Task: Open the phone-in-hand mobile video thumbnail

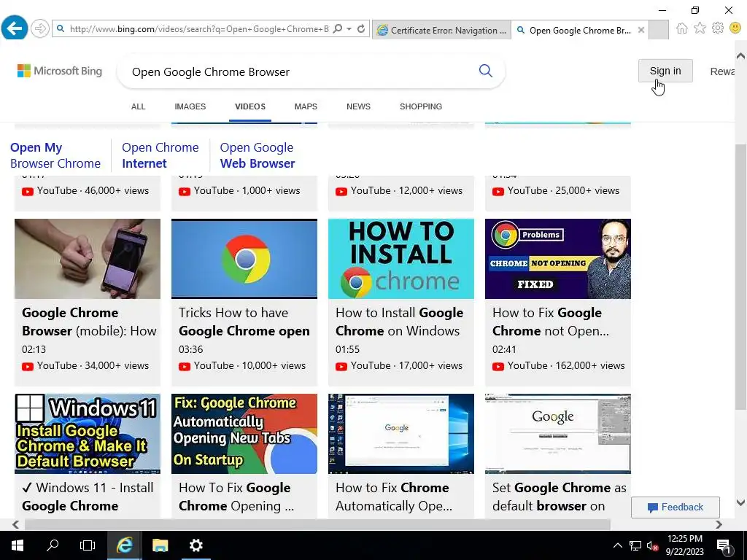Action: click(88, 259)
